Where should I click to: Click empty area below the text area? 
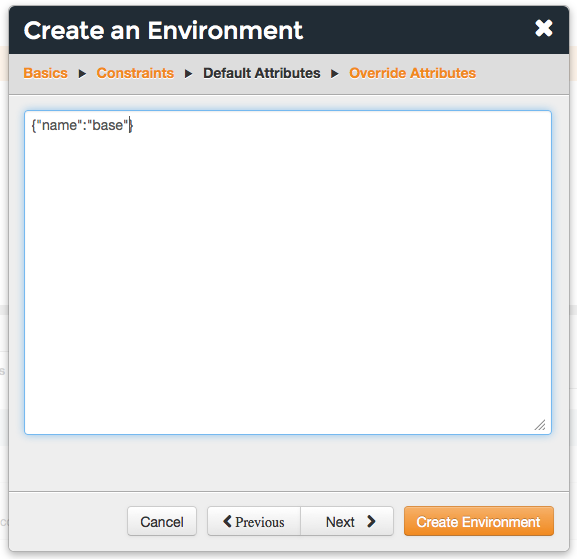click(288, 463)
